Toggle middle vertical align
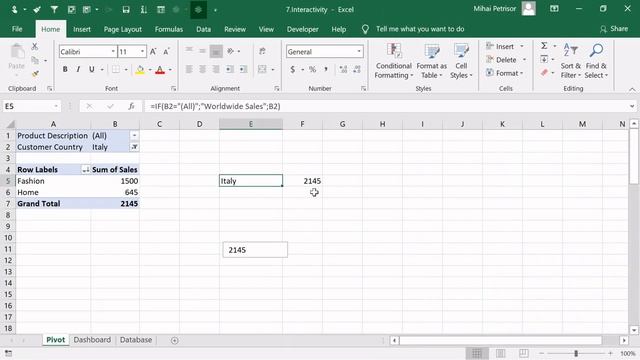640x360 pixels. click(202, 51)
